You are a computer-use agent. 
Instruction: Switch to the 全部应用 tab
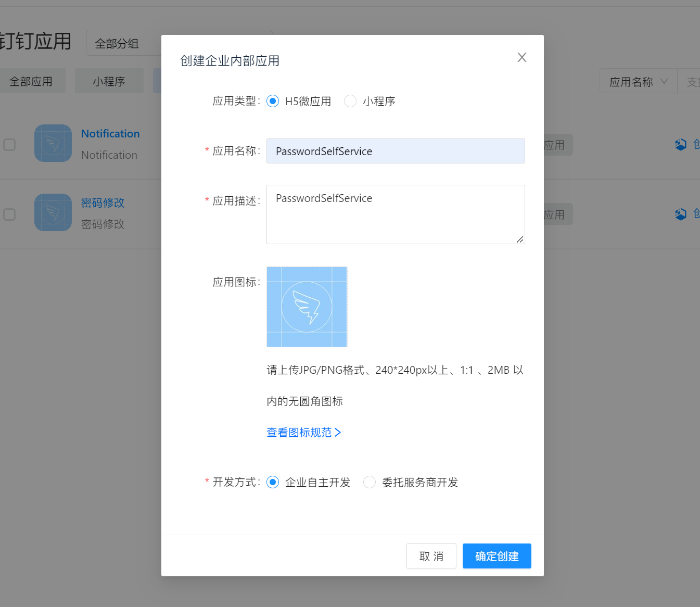pos(31,82)
